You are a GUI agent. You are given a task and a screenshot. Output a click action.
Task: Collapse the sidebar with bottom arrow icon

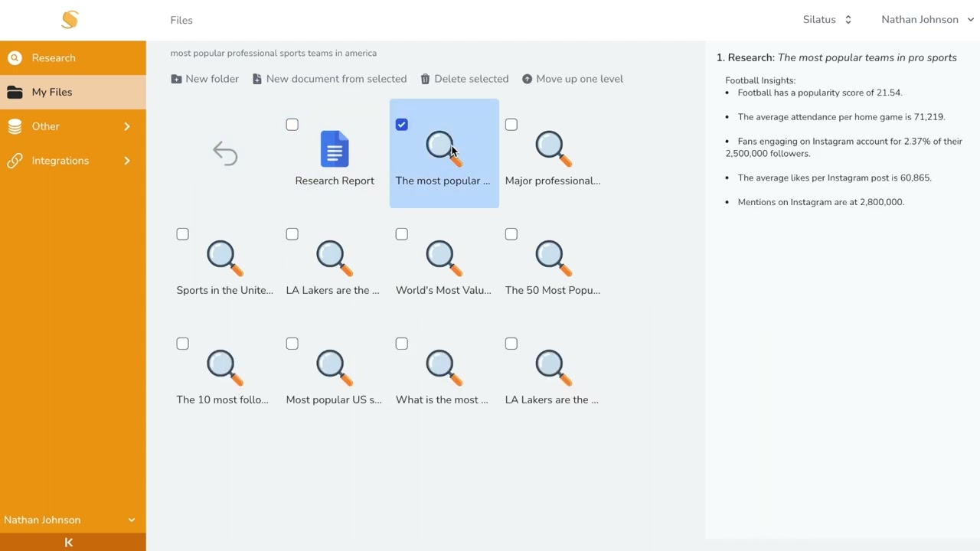[x=68, y=543]
